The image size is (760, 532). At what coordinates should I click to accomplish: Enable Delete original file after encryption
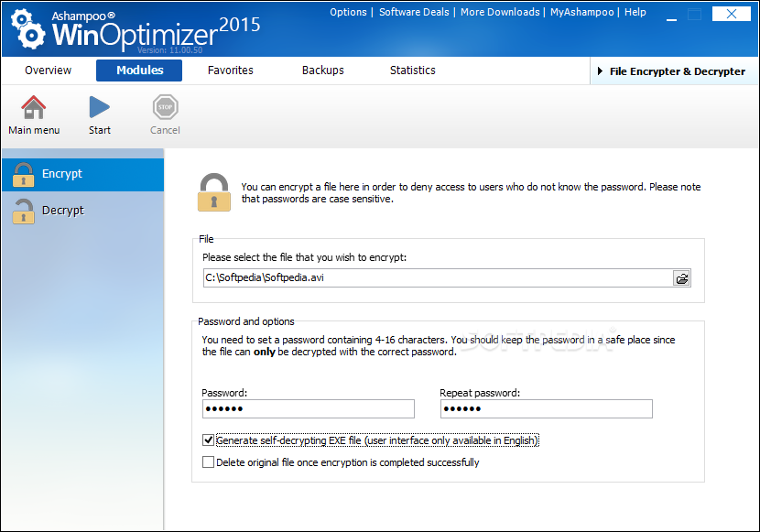coord(208,462)
